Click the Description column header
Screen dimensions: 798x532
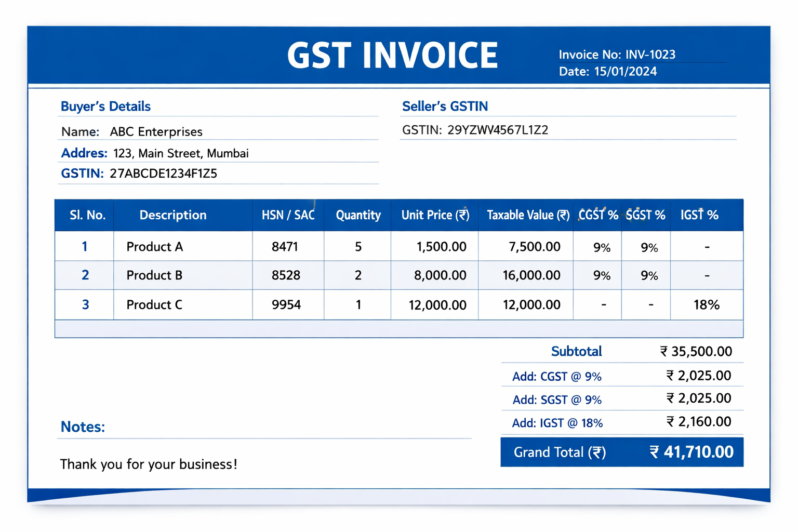[172, 215]
